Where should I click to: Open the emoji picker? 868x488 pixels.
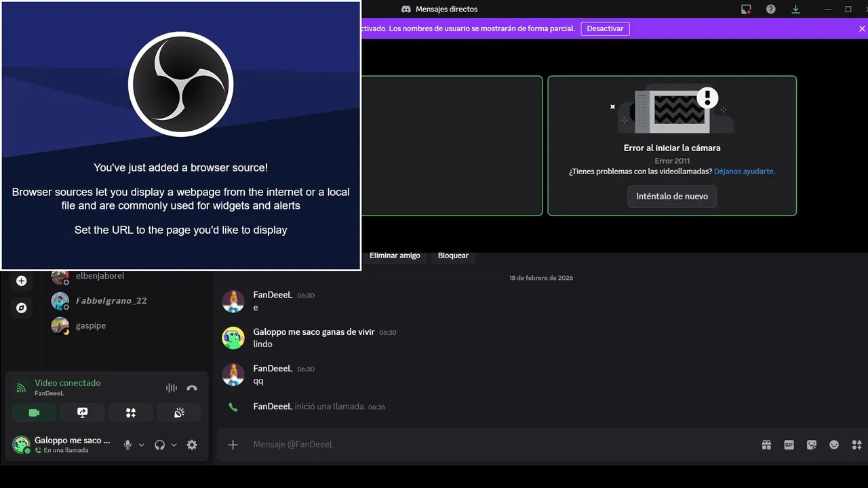[834, 445]
